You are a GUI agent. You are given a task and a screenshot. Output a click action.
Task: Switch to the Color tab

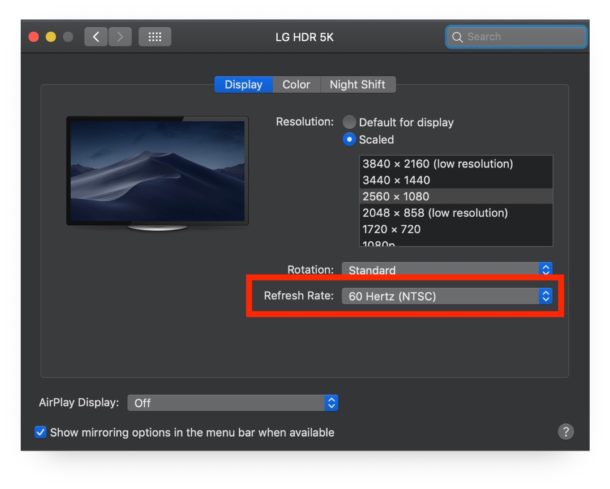(296, 85)
